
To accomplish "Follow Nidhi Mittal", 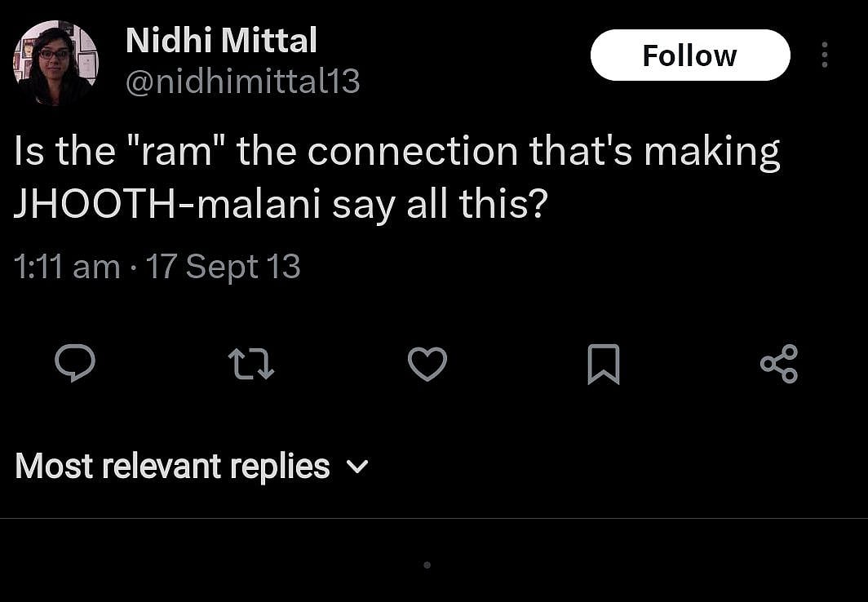I will point(690,55).
